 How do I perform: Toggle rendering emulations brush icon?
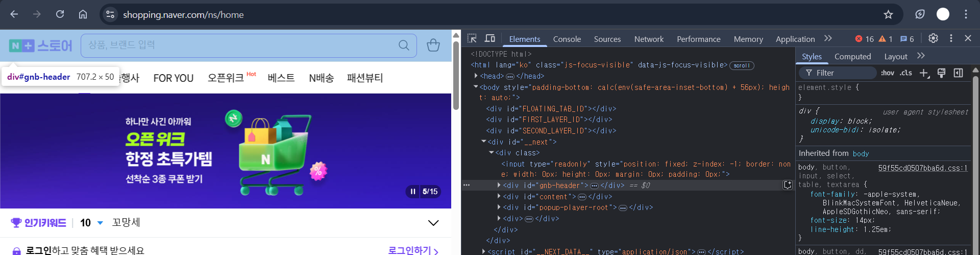[x=942, y=73]
